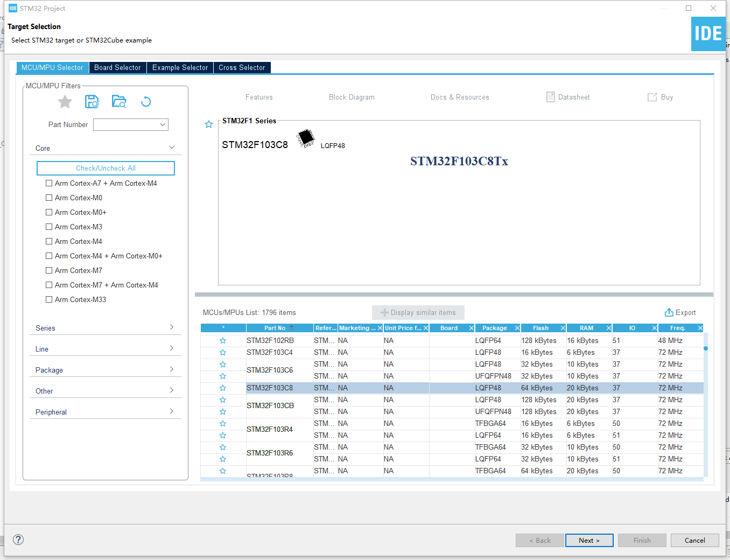The width and height of the screenshot is (730, 560).
Task: Select the STM32F102RB part number cell
Action: [280, 341]
